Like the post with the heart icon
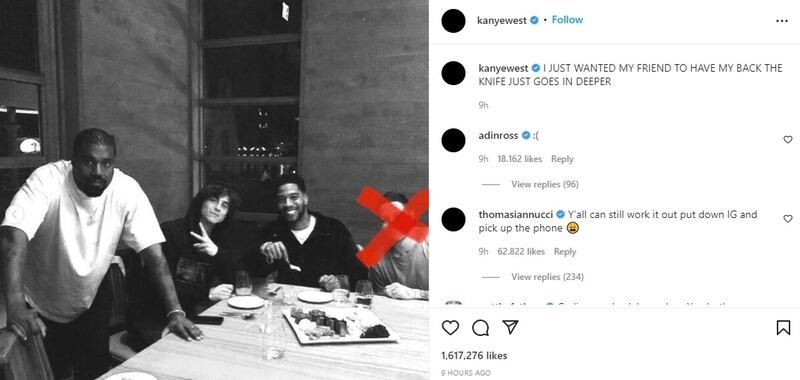This screenshot has height=380, width=800. [450, 327]
